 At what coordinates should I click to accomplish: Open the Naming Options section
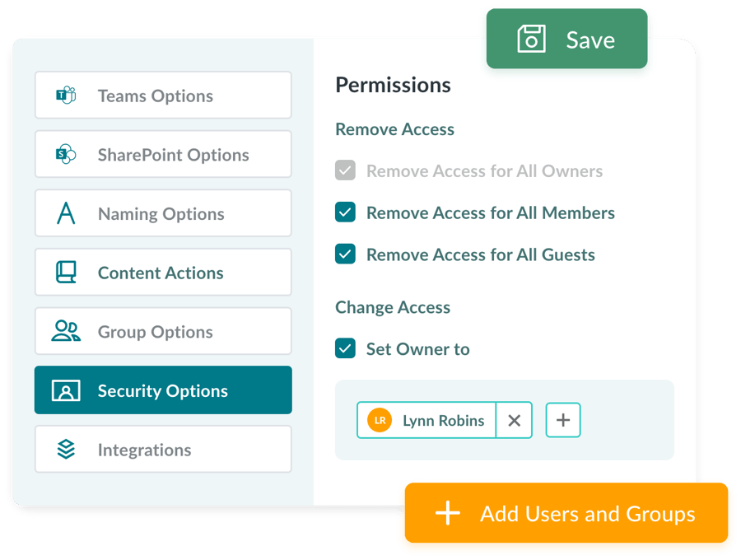point(163,213)
